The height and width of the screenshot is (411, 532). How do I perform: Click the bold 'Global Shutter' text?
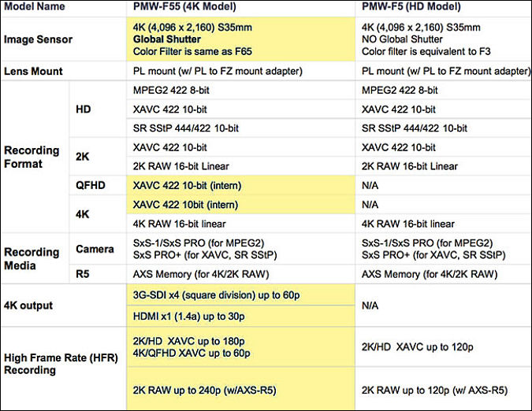pos(167,39)
